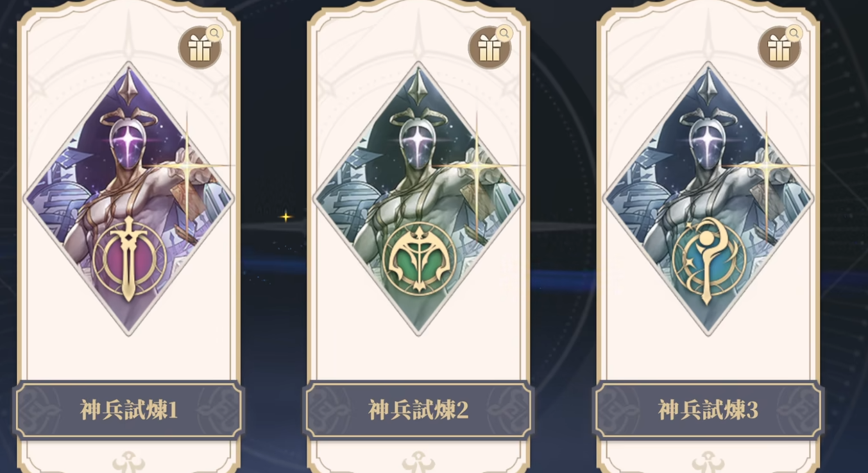Click the spear-tip gem atop purple diamond
868x473 pixels.
(x=128, y=87)
